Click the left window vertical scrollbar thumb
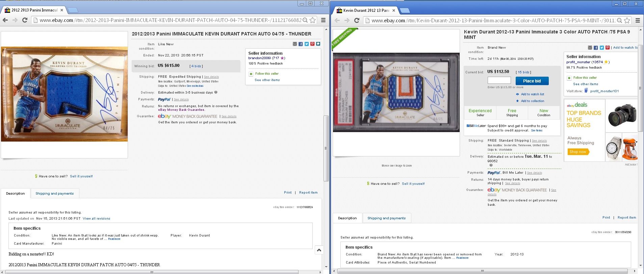The height and width of the screenshot is (274, 644). [x=326, y=148]
